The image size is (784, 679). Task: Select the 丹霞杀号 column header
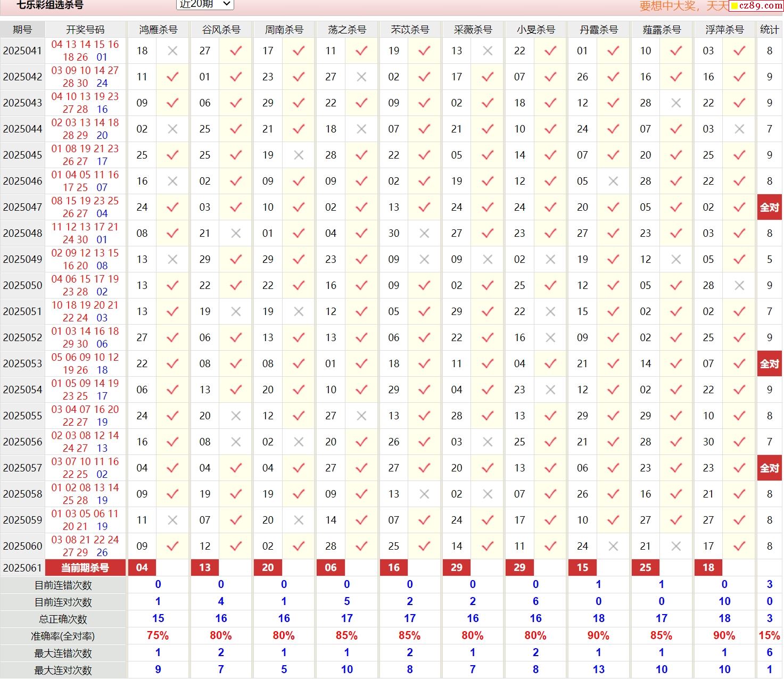[x=599, y=30]
